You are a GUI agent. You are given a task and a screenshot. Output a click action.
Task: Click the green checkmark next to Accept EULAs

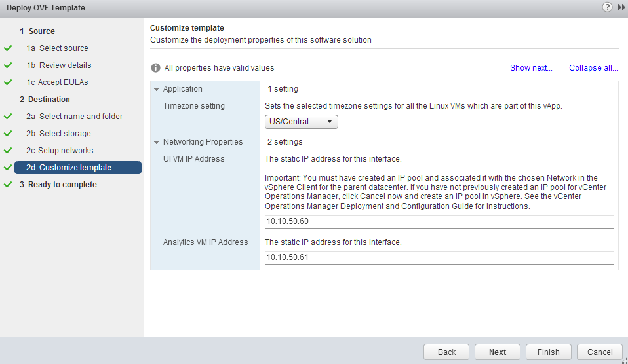point(8,82)
